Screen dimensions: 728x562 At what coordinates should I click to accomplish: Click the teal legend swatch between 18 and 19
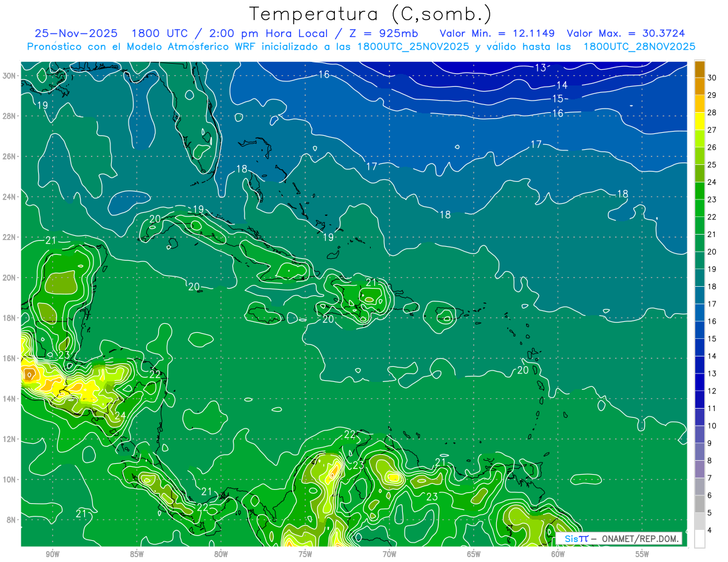[x=699, y=278]
